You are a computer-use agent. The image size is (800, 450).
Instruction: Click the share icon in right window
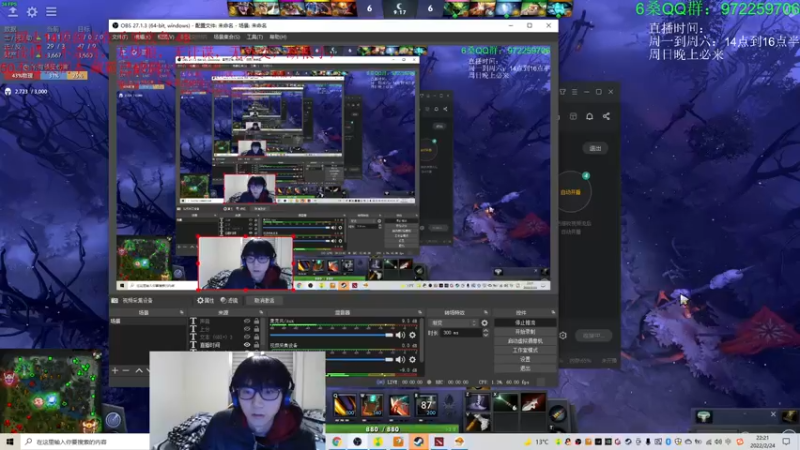[606, 116]
